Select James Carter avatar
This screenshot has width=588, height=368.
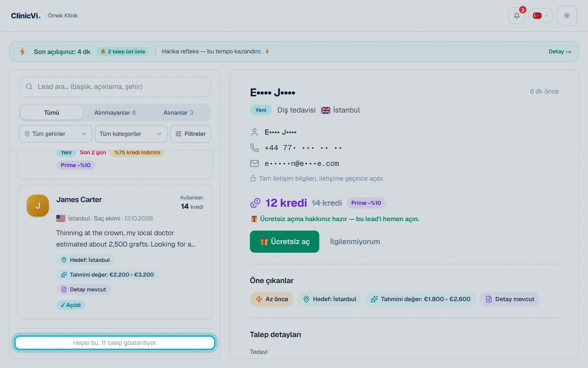pos(38,205)
